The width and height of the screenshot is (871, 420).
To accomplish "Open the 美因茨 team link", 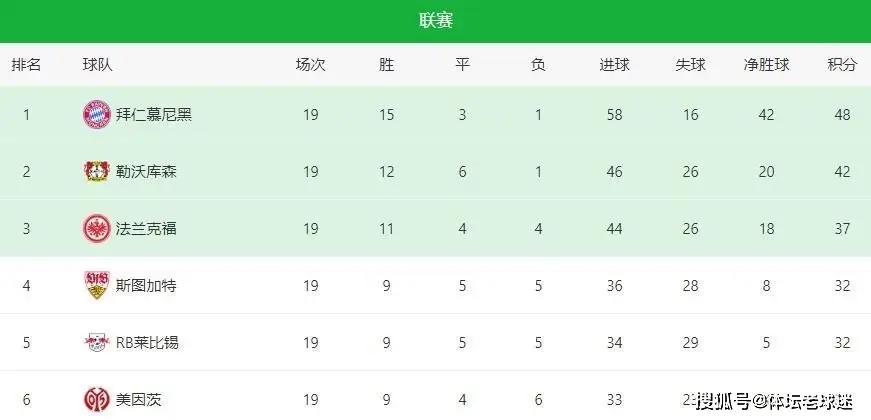I will tap(135, 400).
